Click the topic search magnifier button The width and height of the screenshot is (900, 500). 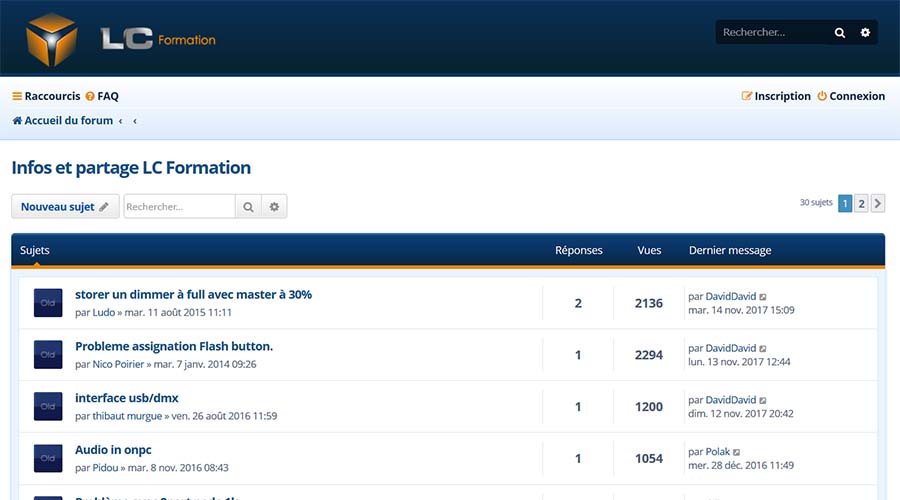pyautogui.click(x=248, y=207)
